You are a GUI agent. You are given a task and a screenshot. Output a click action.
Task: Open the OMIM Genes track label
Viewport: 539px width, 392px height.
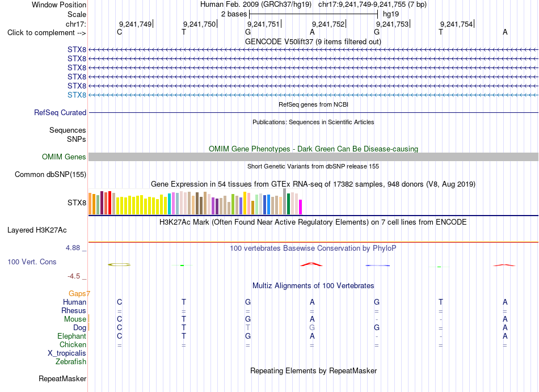click(64, 157)
